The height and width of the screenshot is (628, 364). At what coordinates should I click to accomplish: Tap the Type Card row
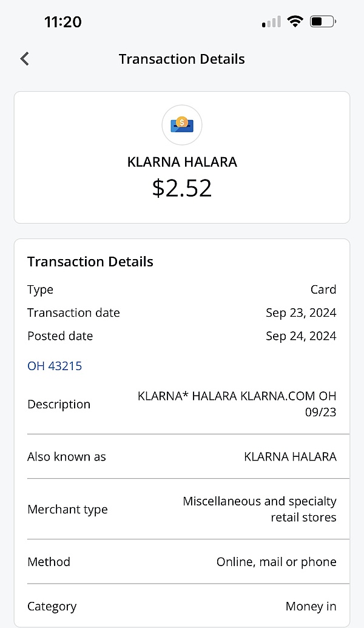[182, 289]
